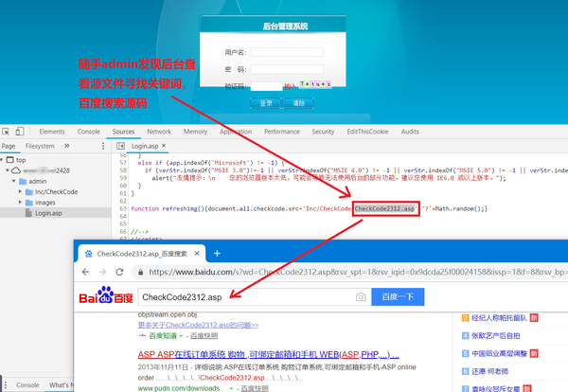Open the Performance tab
Image resolution: width=568 pixels, height=392 pixels.
click(282, 132)
